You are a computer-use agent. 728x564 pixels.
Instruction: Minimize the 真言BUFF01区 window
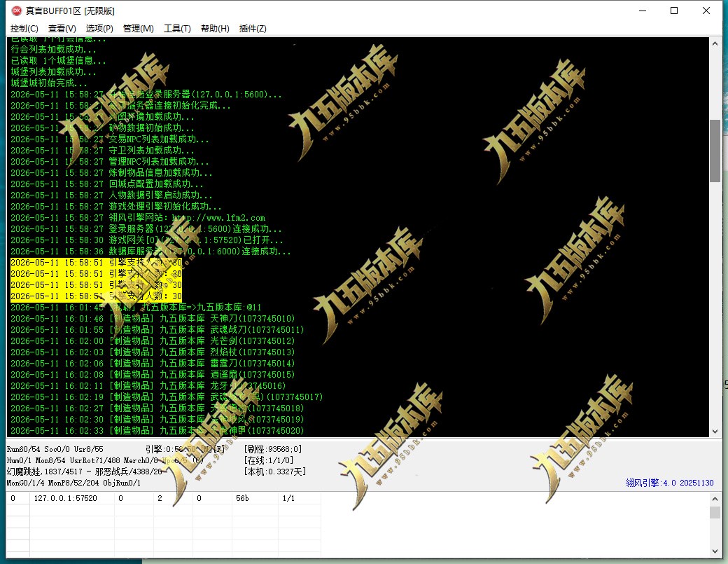pyautogui.click(x=643, y=11)
